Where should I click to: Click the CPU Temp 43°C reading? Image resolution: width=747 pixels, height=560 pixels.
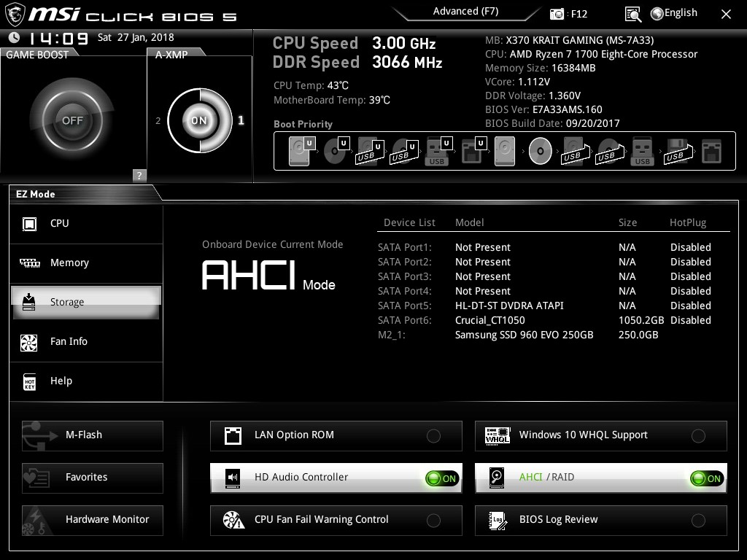(311, 86)
